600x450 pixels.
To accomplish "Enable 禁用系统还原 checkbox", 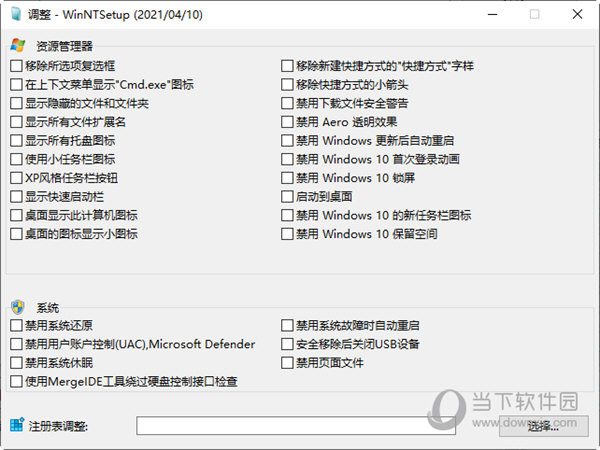I will pos(16,326).
